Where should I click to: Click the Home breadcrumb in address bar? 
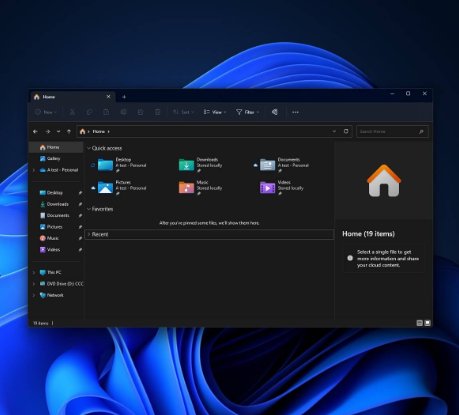pos(98,131)
